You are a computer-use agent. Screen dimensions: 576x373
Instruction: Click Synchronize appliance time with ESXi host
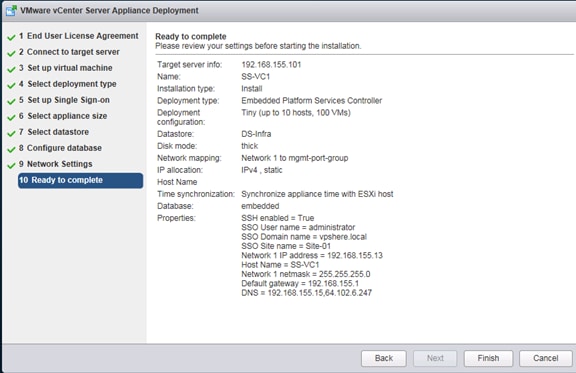[x=317, y=194]
